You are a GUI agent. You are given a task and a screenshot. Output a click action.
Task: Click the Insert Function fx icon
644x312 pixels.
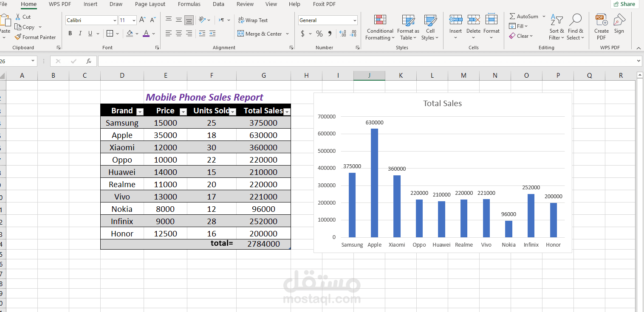point(89,61)
